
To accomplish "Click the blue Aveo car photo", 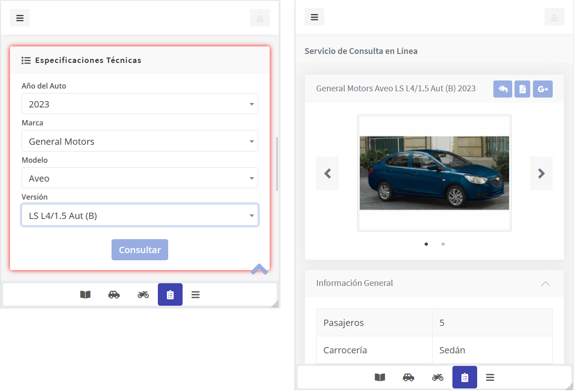I will [x=434, y=173].
